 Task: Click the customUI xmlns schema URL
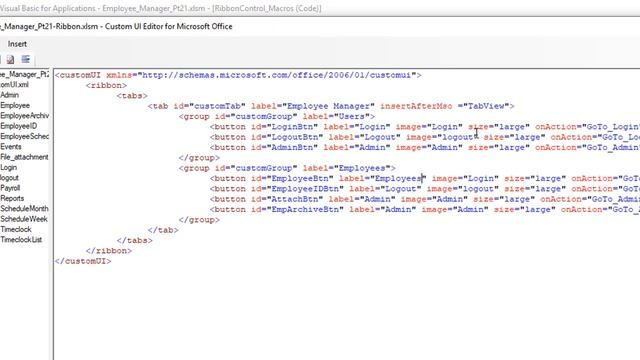276,75
